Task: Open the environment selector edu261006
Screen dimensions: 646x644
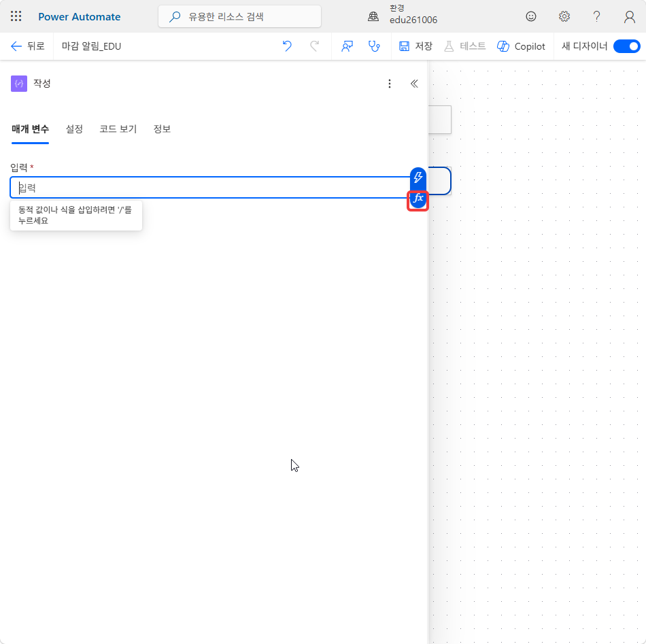Action: coord(413,14)
